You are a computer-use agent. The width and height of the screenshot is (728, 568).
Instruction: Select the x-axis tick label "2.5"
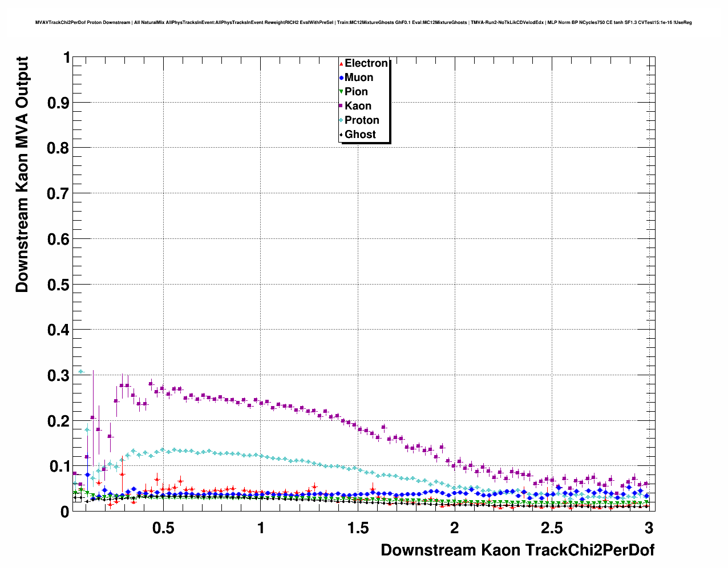click(x=552, y=528)
